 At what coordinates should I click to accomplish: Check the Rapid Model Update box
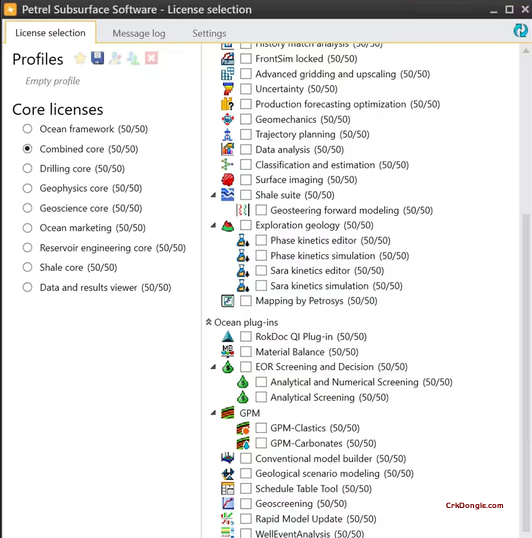click(246, 519)
